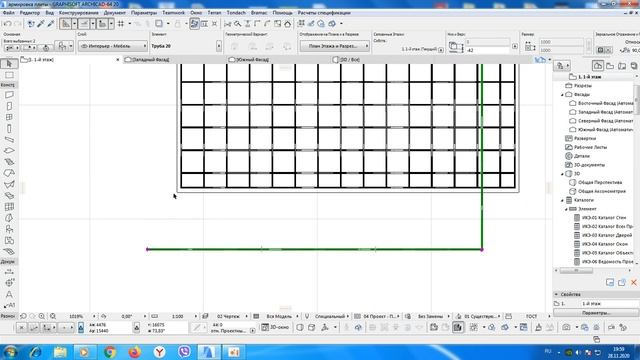Select the Curtain Wall grid tool
640x360 pixels.
[x=9, y=207]
